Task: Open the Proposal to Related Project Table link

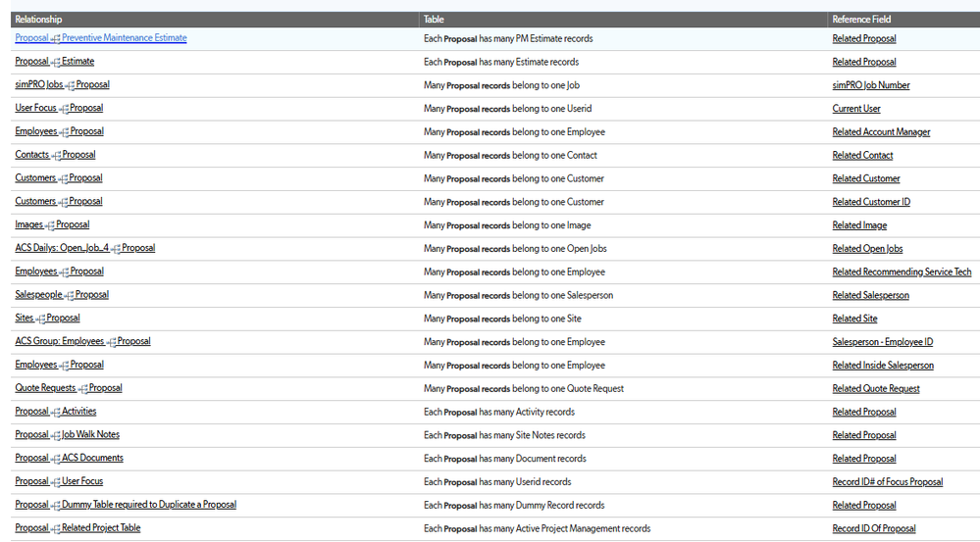Action: tap(77, 528)
